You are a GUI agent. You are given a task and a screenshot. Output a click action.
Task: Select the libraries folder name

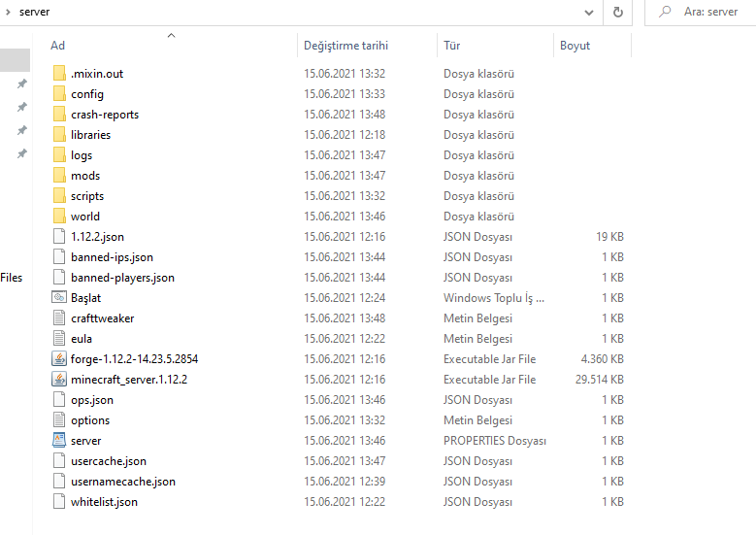point(90,135)
